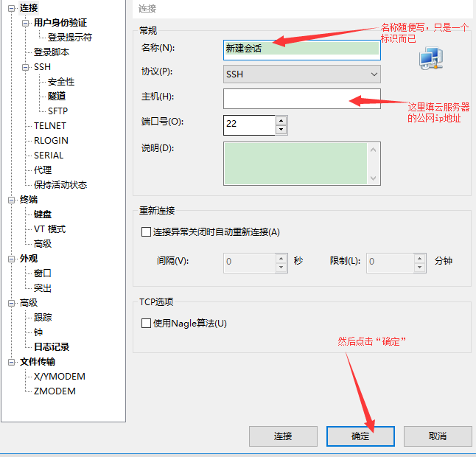The image size is (476, 457).
Task: Open the 协议 protocol dropdown
Action: [302, 74]
